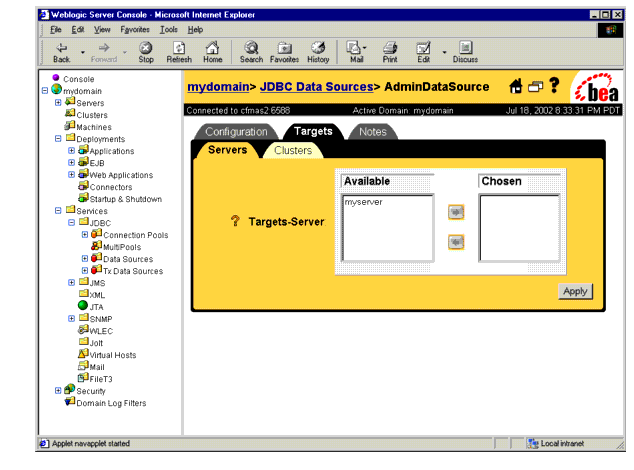Screen dimensions: 634x470
Task: Open the Favorites toolbar button
Action: coord(284,53)
